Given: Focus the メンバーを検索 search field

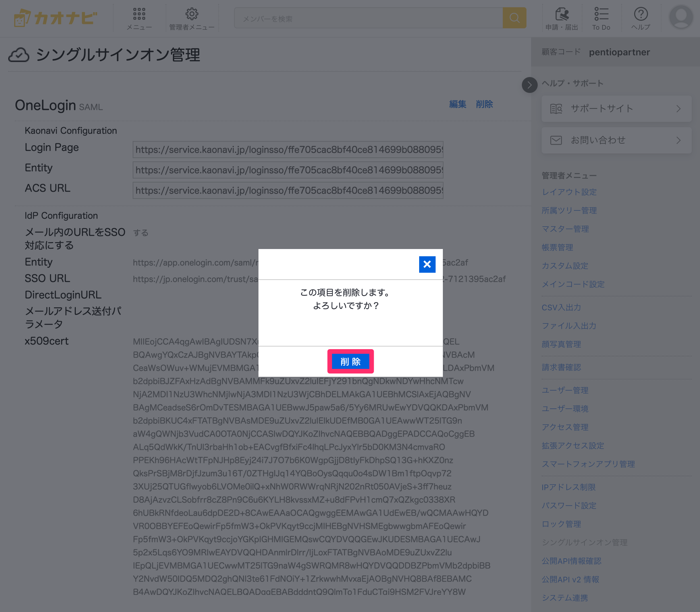Looking at the screenshot, I should 368,18.
